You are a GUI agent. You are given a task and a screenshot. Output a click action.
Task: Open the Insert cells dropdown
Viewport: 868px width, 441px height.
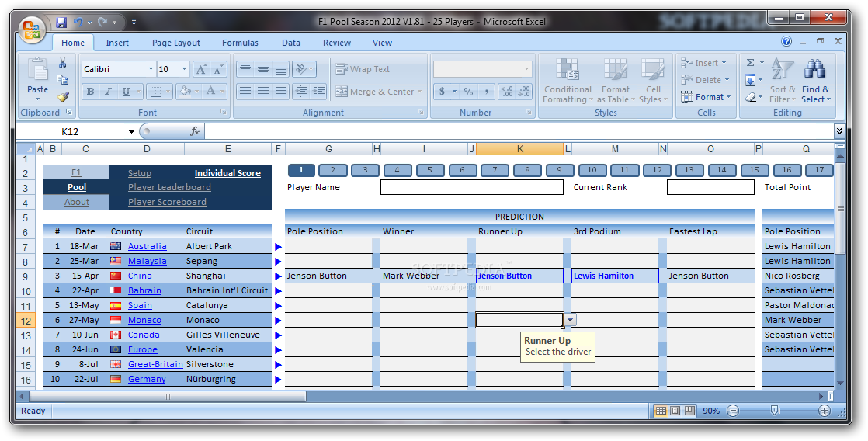724,63
